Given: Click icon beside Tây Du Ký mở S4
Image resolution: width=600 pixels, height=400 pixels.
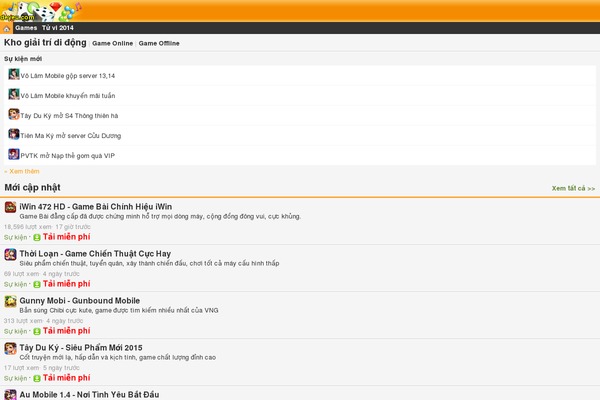Looking at the screenshot, I should (14, 114).
